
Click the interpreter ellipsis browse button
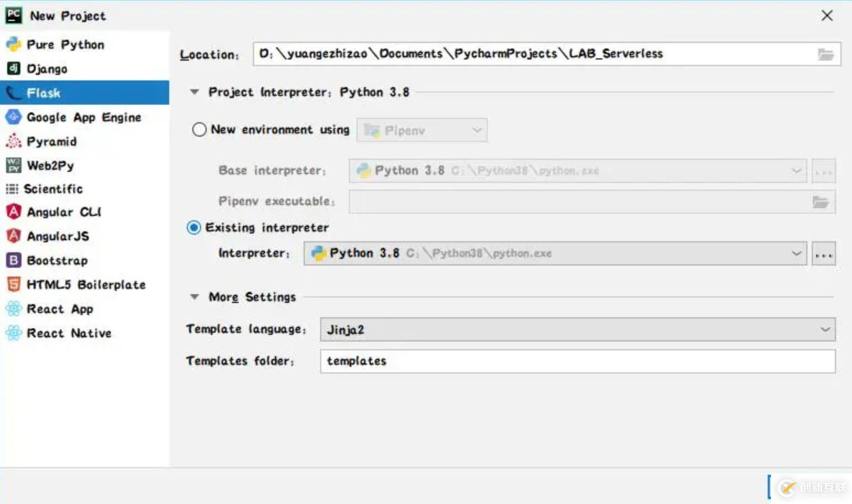[x=823, y=254]
